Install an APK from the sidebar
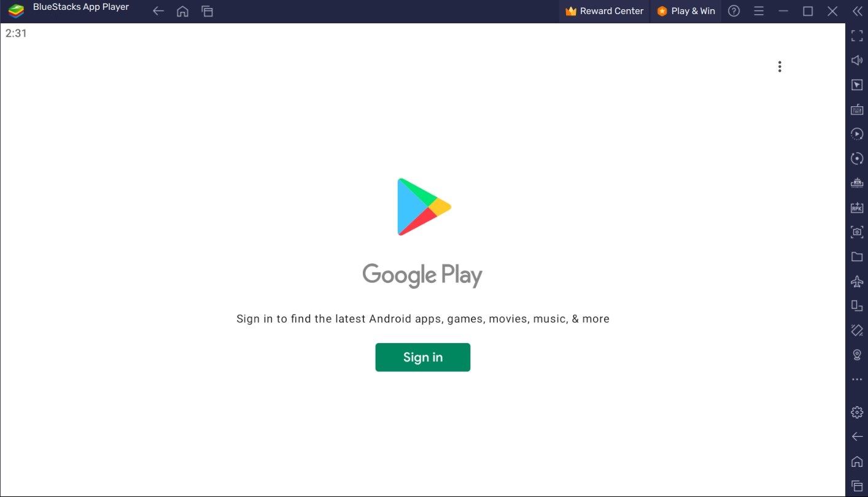This screenshot has height=497, width=868. point(857,207)
